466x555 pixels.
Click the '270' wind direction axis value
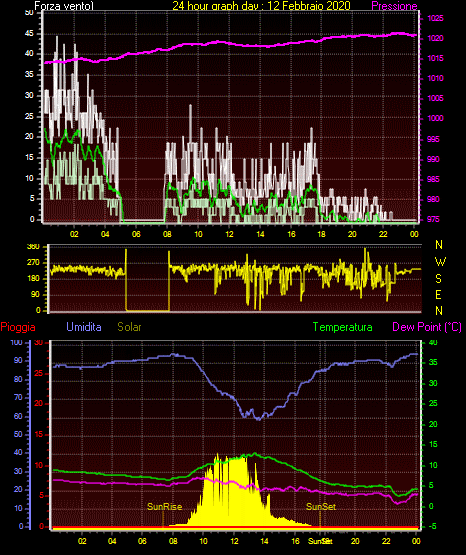(x=33, y=263)
